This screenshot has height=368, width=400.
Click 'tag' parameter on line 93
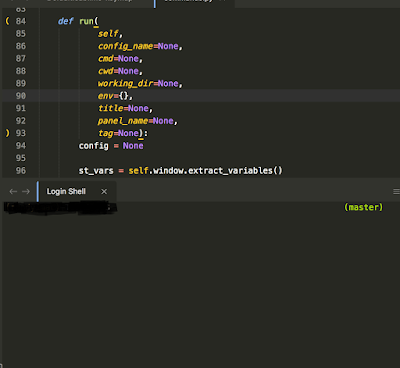[106, 133]
